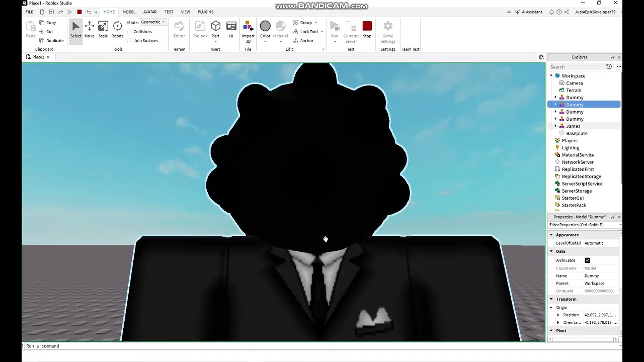The width and height of the screenshot is (644, 362).
Task: Open Explorer more options ellipsis
Action: coord(619,66)
